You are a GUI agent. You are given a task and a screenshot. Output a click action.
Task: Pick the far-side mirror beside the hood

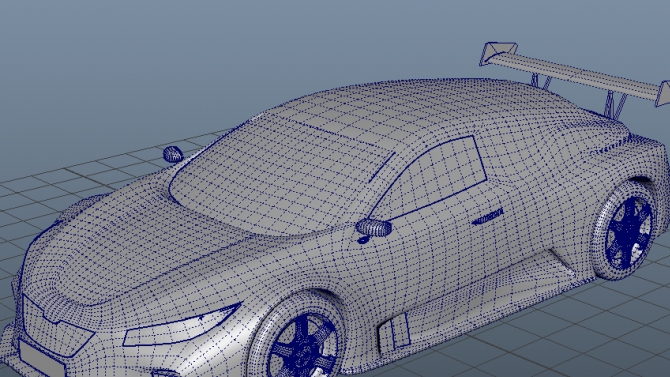click(x=173, y=154)
